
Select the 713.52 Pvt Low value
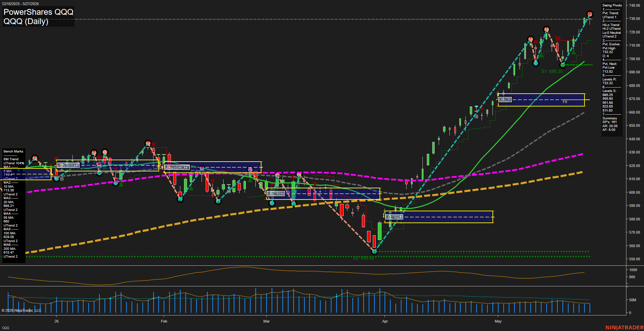[607, 72]
